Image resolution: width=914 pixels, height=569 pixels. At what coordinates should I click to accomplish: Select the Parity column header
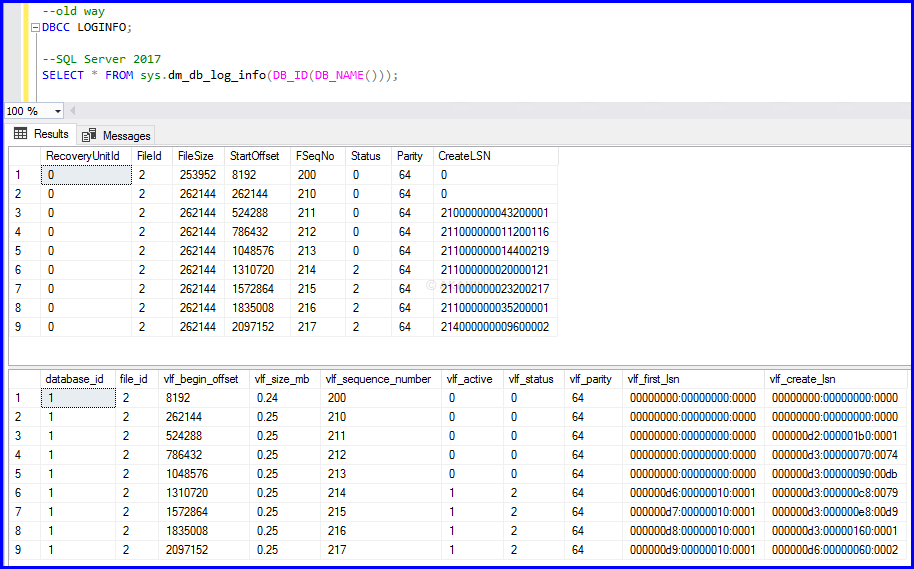(x=412, y=156)
